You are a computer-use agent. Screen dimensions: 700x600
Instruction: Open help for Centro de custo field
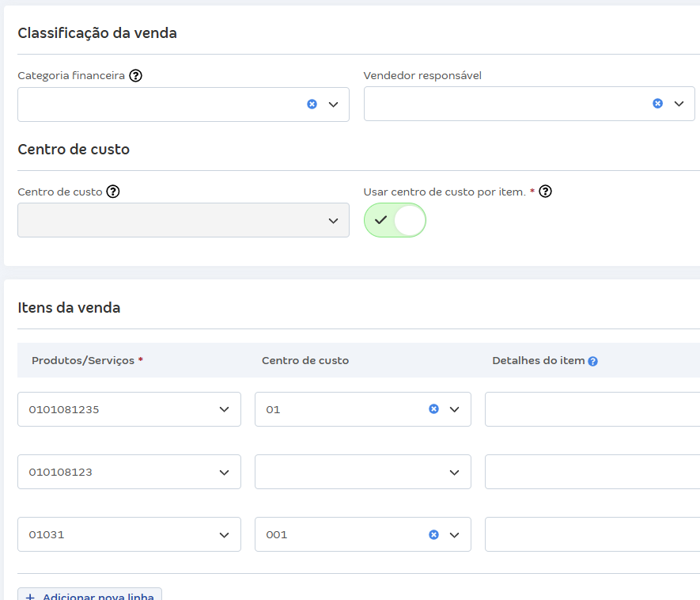click(x=112, y=191)
